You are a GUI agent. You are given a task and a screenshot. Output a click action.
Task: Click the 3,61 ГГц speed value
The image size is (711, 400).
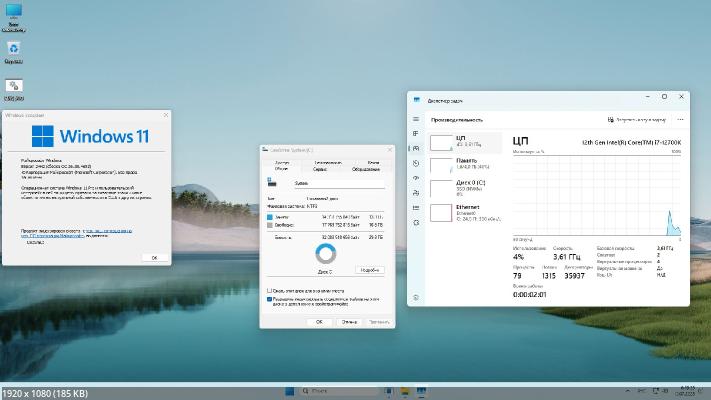(x=566, y=257)
